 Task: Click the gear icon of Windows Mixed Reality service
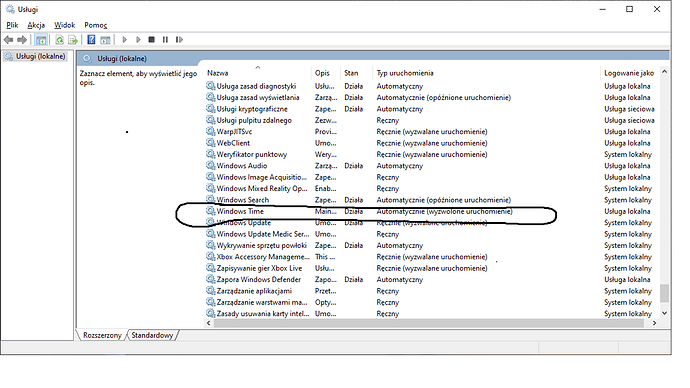tap(210, 188)
